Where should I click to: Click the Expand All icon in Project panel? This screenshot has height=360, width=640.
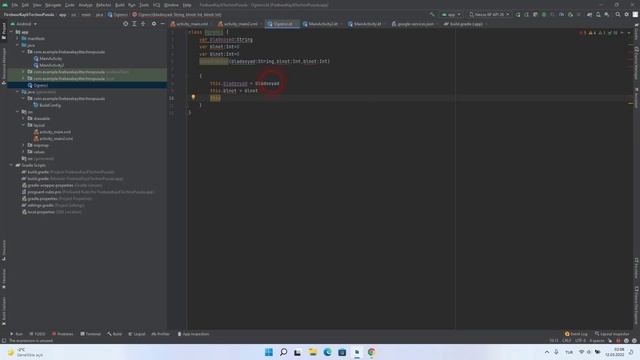[134, 24]
